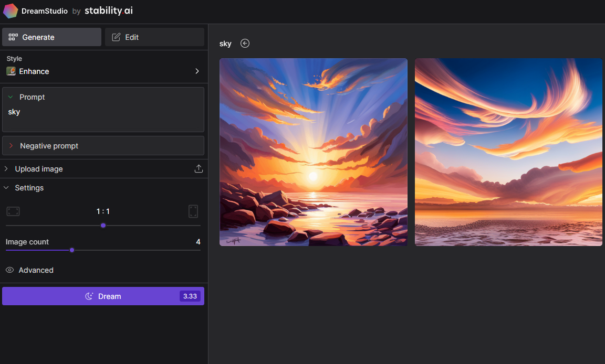Adjust the Image count slider
605x364 pixels.
72,250
